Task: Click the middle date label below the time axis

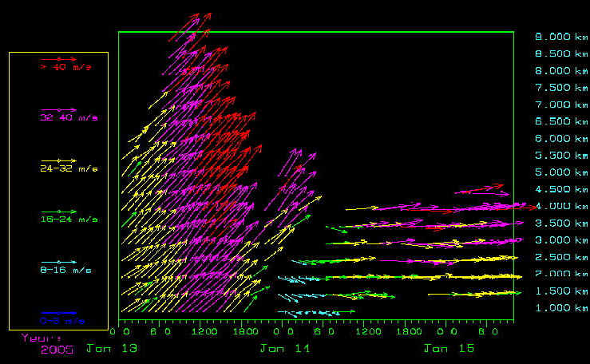Action: pyautogui.click(x=279, y=349)
